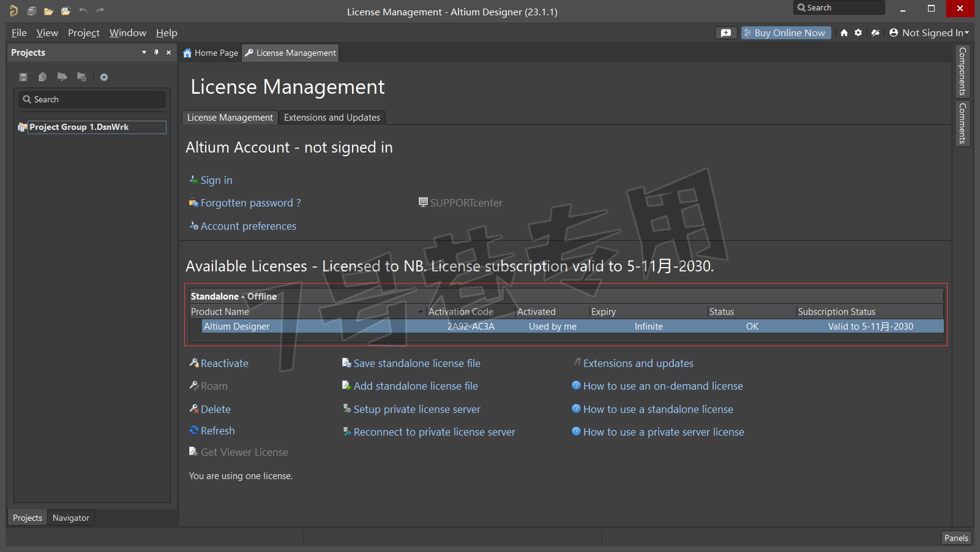Click the Buy Online Now button
The image size is (980, 552).
click(786, 33)
